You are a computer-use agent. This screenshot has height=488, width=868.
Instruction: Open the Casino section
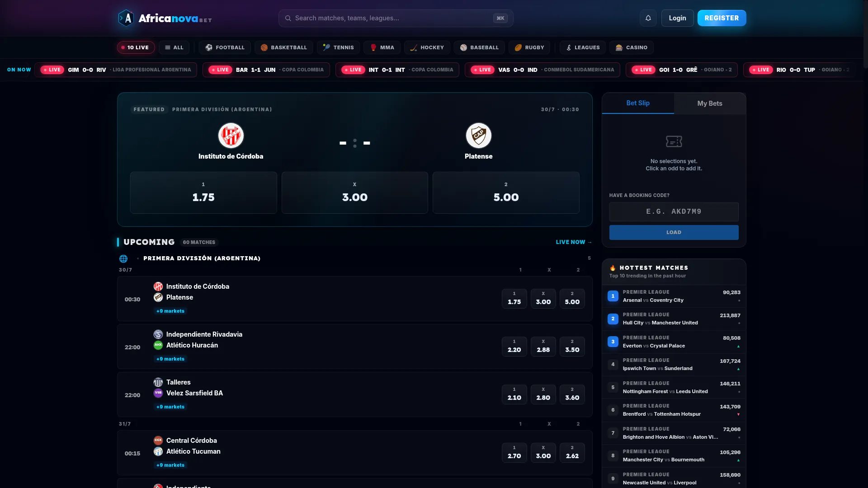coord(631,47)
